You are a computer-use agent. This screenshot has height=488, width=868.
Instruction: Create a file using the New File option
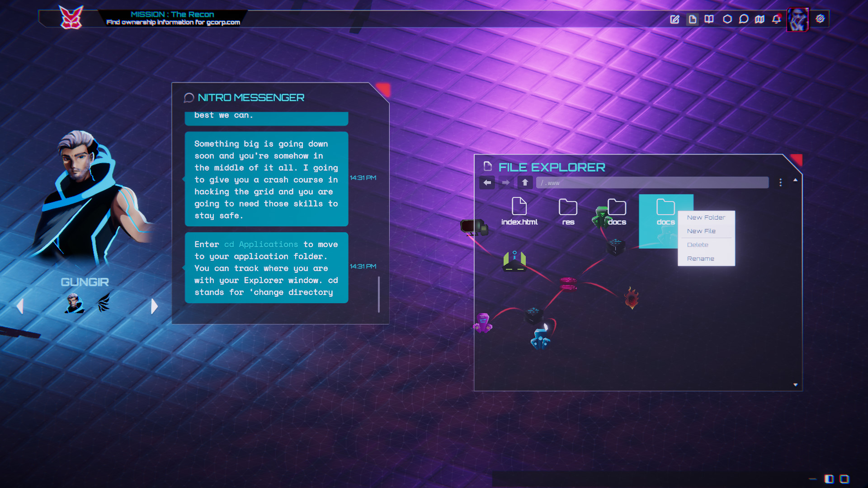[702, 231]
